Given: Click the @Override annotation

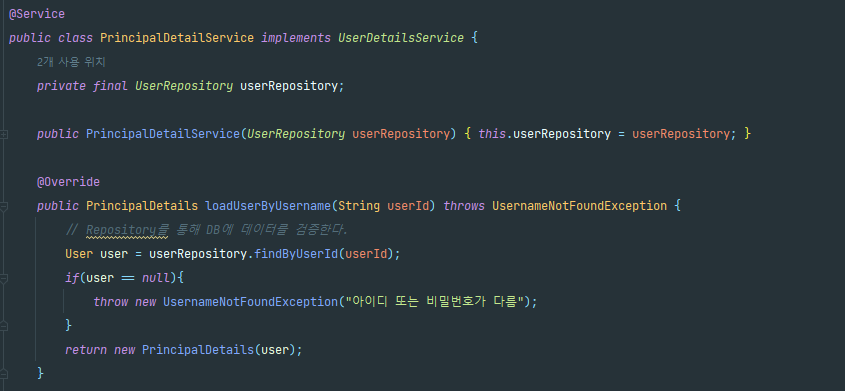Looking at the screenshot, I should [x=68, y=182].
